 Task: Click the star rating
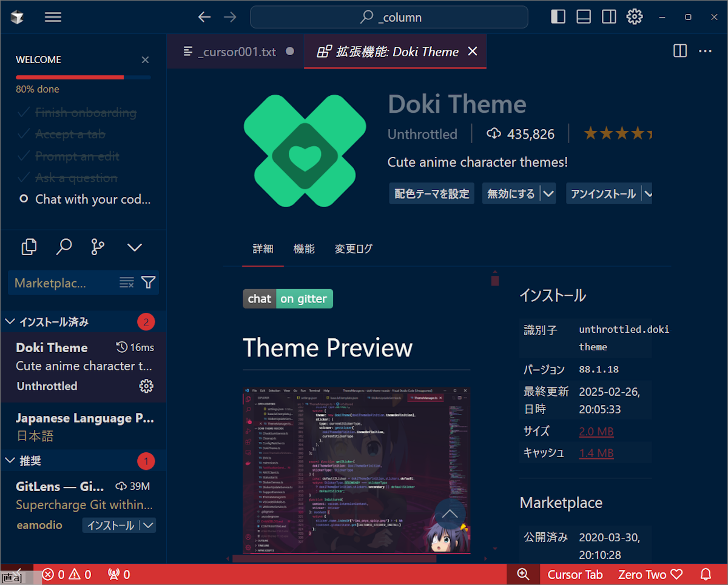[618, 133]
